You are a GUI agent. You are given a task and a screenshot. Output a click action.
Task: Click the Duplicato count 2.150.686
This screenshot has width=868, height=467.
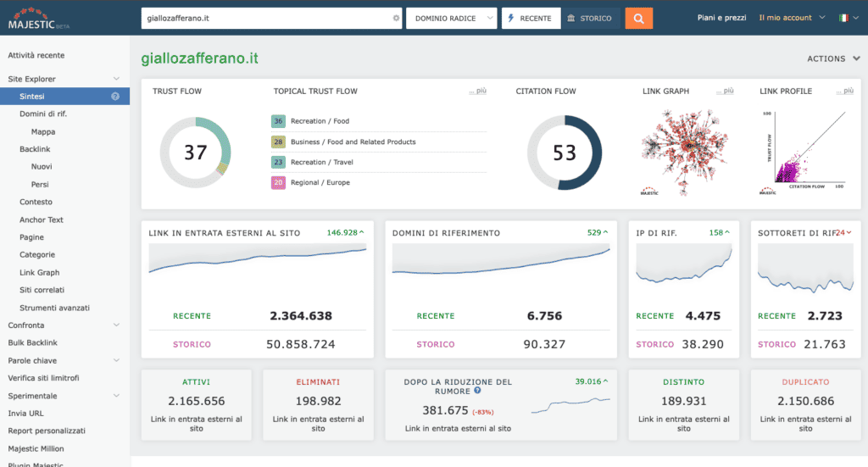805,401
